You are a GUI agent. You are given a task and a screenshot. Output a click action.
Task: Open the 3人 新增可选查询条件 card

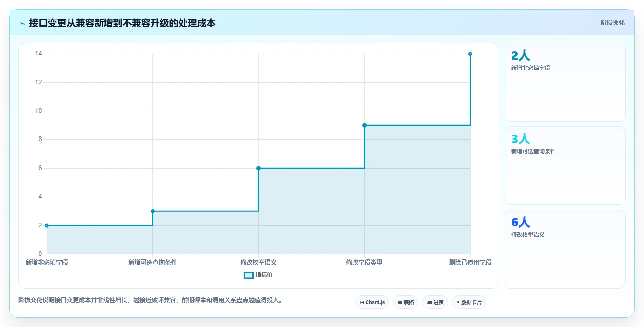565,165
